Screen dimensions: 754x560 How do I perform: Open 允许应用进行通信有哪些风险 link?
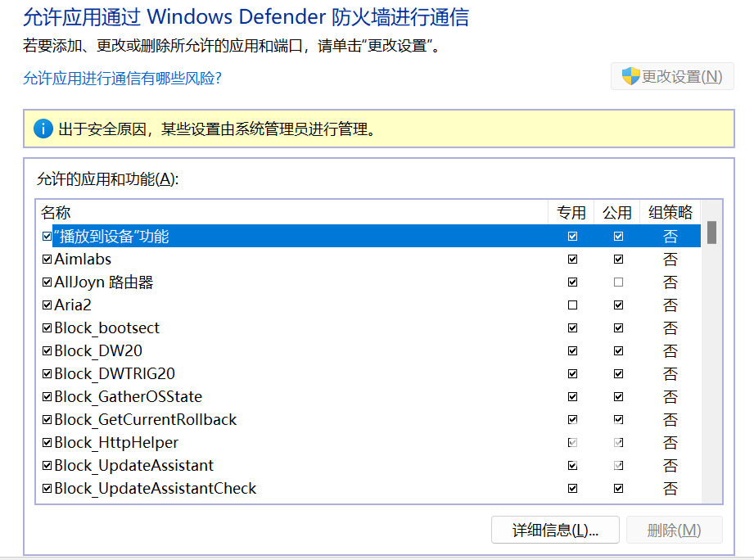(x=122, y=79)
